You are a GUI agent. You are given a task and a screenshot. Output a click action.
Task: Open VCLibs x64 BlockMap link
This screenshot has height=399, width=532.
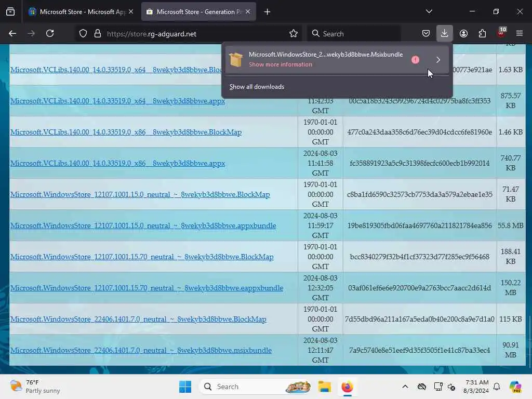click(x=116, y=70)
